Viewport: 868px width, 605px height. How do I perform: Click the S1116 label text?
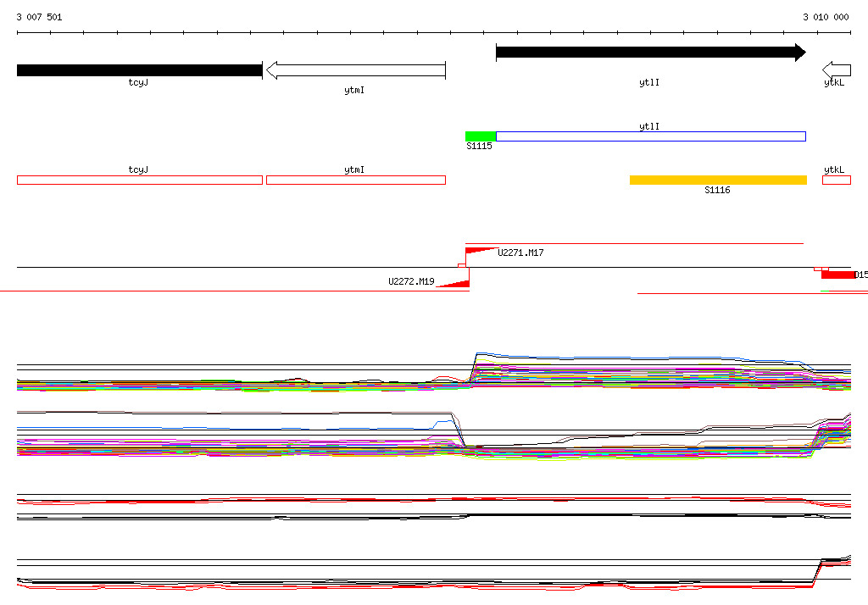click(717, 191)
